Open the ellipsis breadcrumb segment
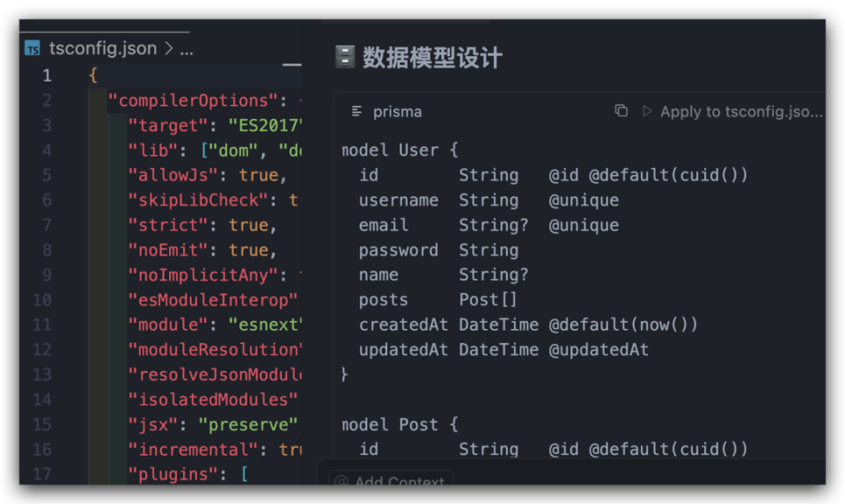Viewport: 845px width, 504px height. coord(187,50)
